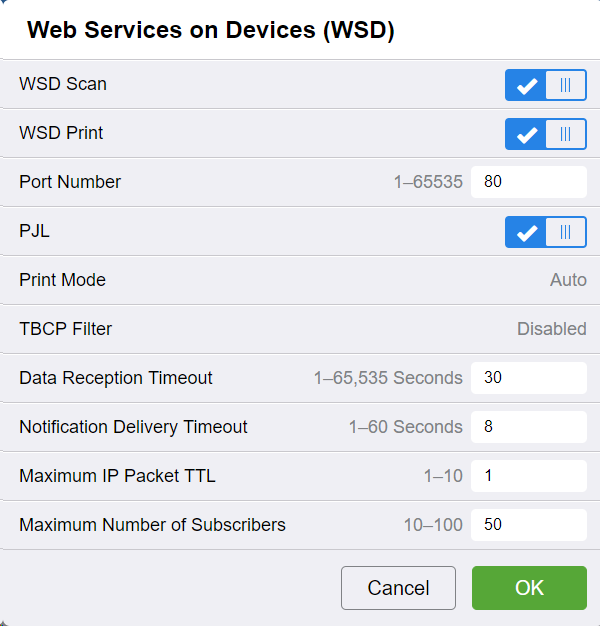Image resolution: width=600 pixels, height=626 pixels.
Task: Edit the Maximum Number of Subscribers field
Action: [528, 525]
